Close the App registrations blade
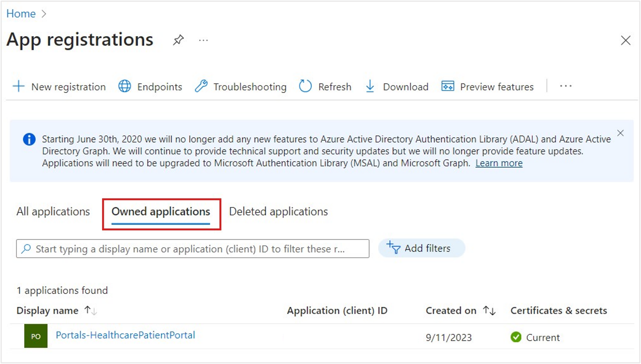This screenshot has width=641, height=364. pyautogui.click(x=626, y=41)
